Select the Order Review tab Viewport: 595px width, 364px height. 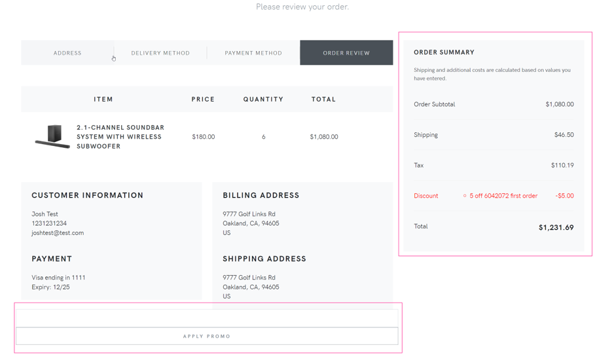pyautogui.click(x=346, y=53)
